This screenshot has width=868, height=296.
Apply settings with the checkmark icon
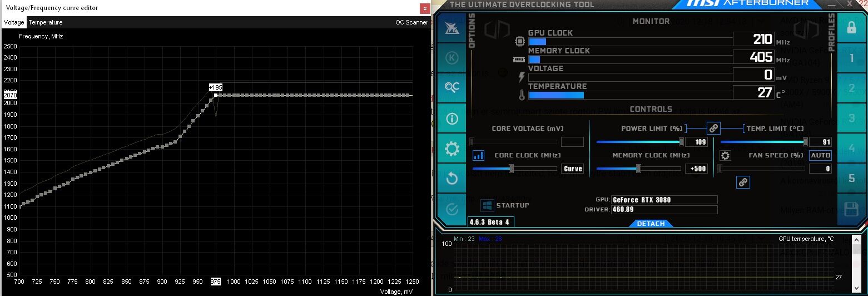coord(452,209)
